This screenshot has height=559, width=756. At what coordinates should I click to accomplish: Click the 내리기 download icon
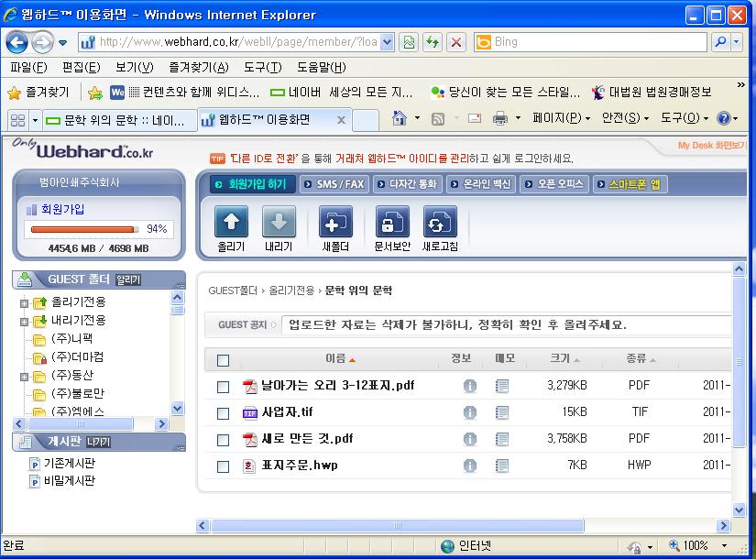click(x=279, y=223)
